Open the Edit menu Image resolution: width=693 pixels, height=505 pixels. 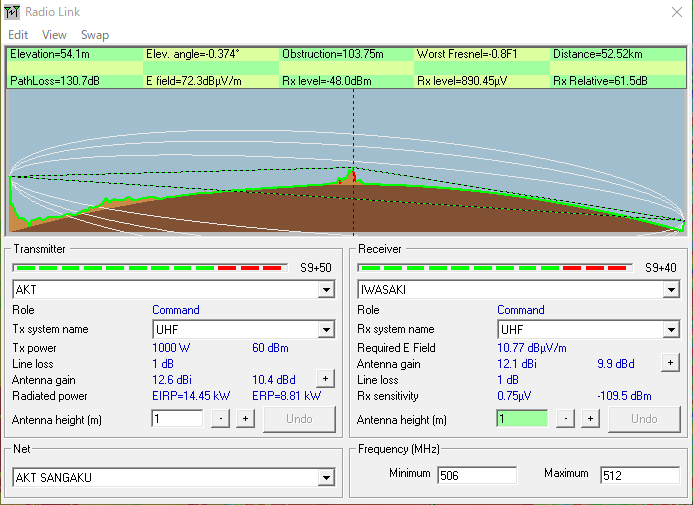[x=18, y=35]
